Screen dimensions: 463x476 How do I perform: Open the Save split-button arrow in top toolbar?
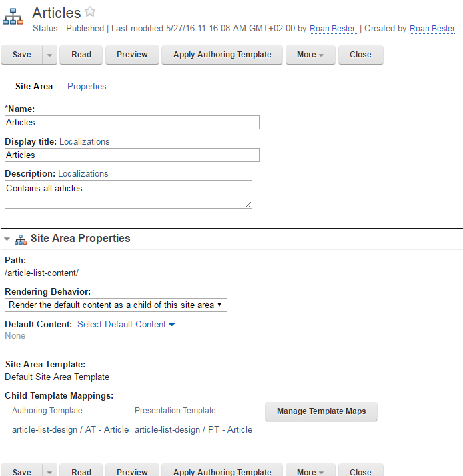(x=49, y=55)
